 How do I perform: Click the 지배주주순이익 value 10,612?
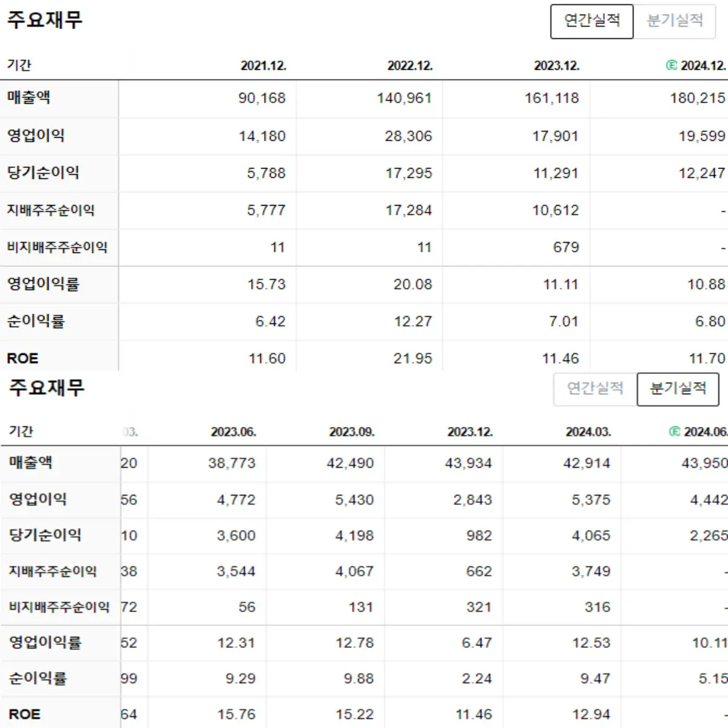click(556, 211)
